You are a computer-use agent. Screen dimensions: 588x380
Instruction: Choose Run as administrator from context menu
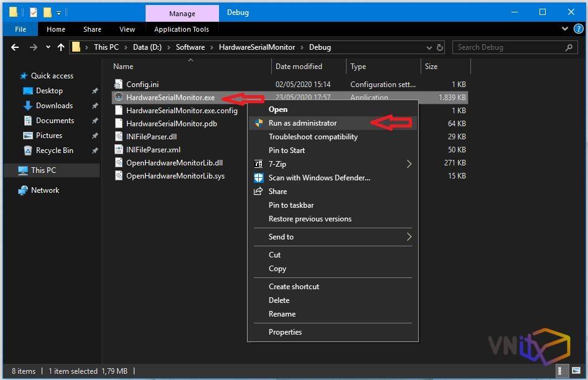pos(302,123)
